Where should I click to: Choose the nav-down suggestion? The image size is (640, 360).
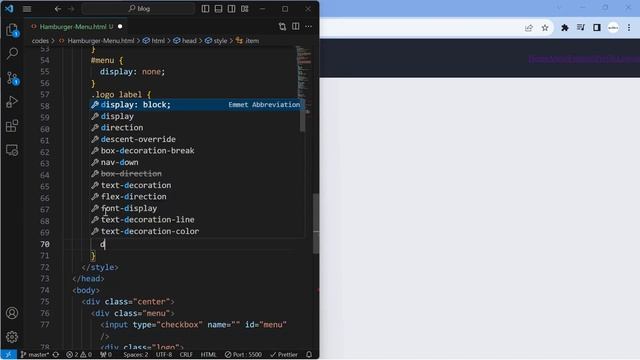coord(195,162)
